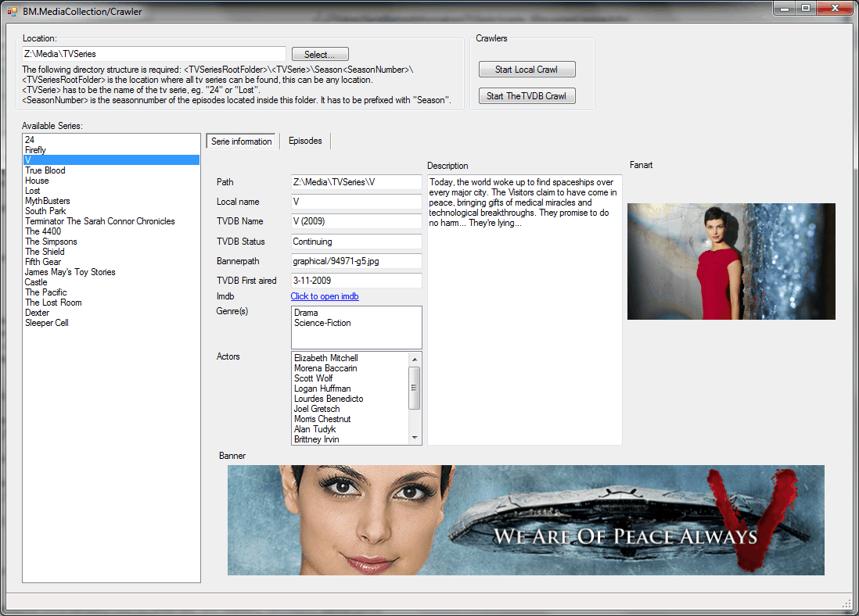The height and width of the screenshot is (616, 859).
Task: Start the Local Crawl
Action: (x=527, y=70)
